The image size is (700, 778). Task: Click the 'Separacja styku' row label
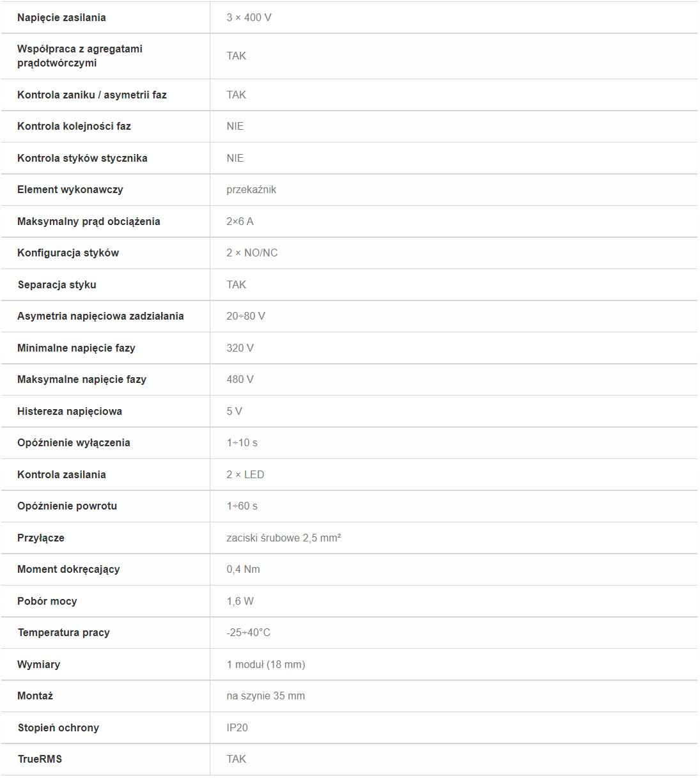(x=57, y=284)
